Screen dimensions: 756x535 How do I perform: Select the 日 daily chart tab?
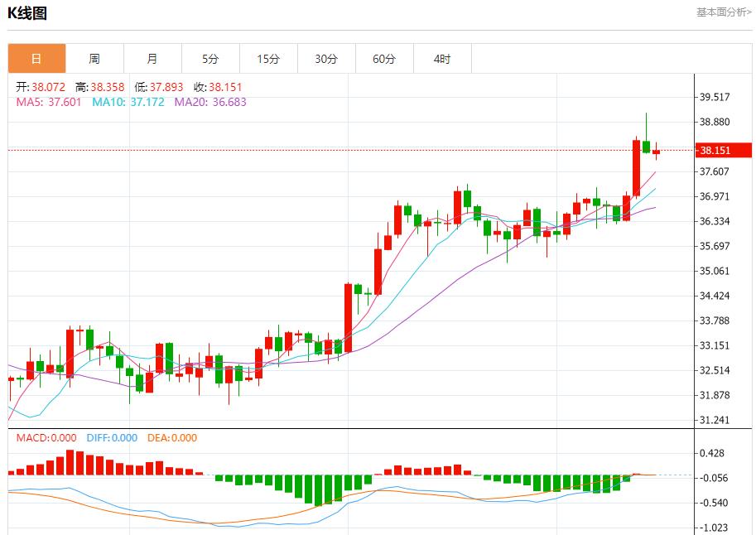click(x=36, y=59)
